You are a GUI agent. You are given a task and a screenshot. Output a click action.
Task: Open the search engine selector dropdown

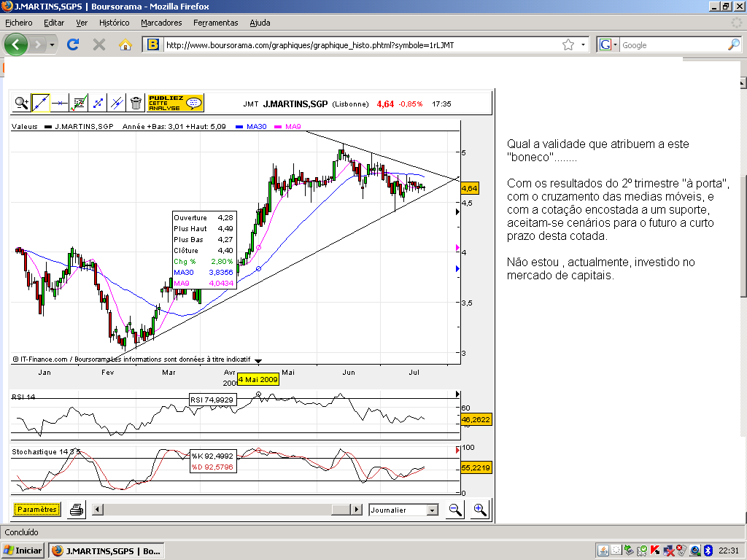coord(608,44)
